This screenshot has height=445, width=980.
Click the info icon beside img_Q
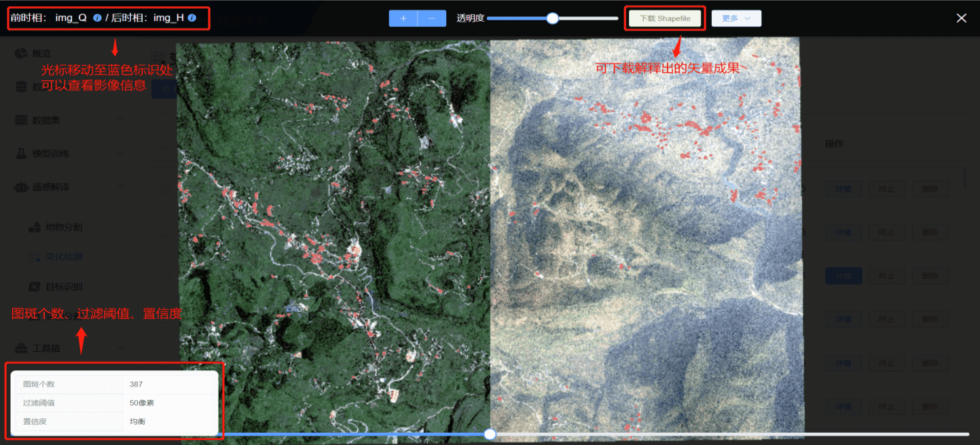[97, 18]
